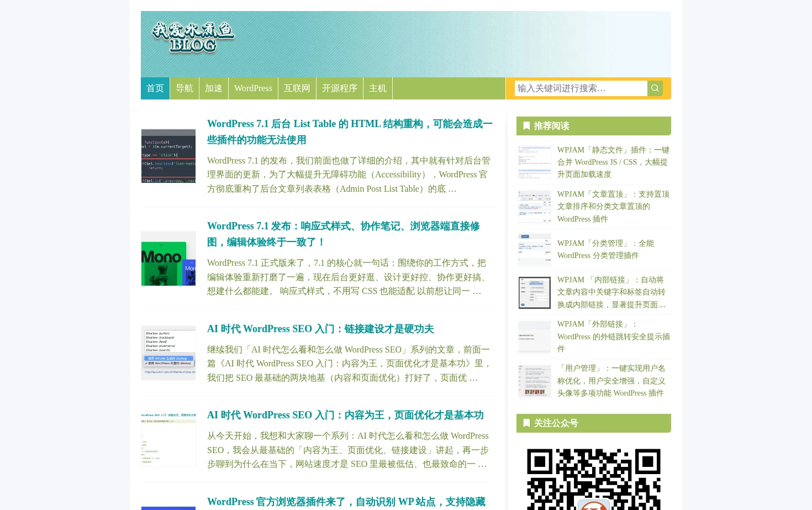Screen dimensions: 812x510
Task: Click thumbnail beside WPJAM「分类管理」 entry
Action: pyautogui.click(x=535, y=250)
